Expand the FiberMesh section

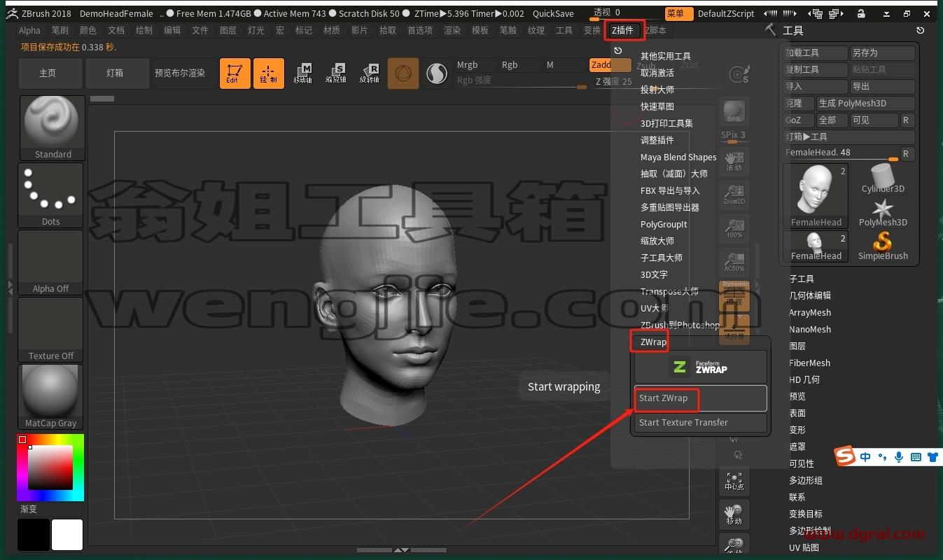(809, 363)
